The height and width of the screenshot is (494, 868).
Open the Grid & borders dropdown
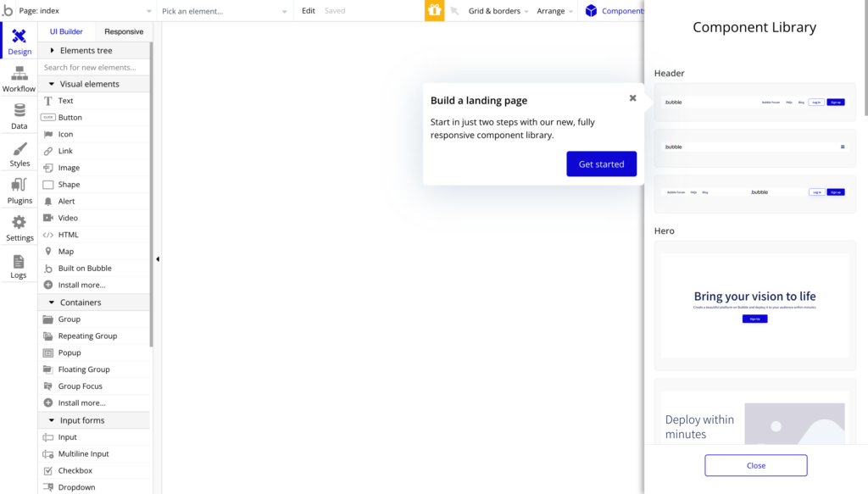click(498, 11)
